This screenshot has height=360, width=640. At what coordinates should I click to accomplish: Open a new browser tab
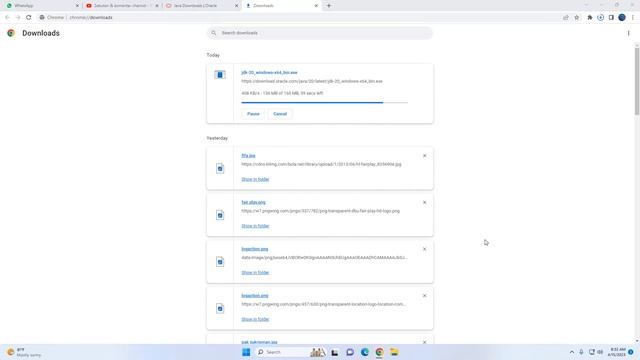coord(329,6)
